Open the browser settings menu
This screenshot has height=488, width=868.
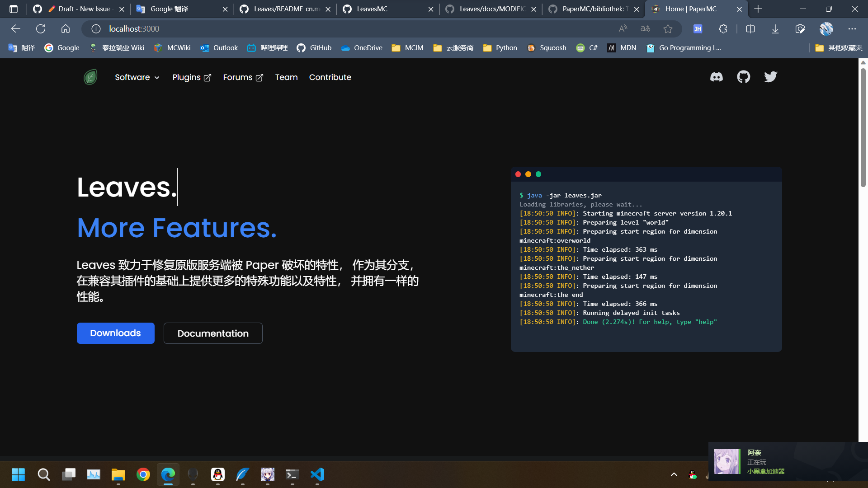click(852, 28)
